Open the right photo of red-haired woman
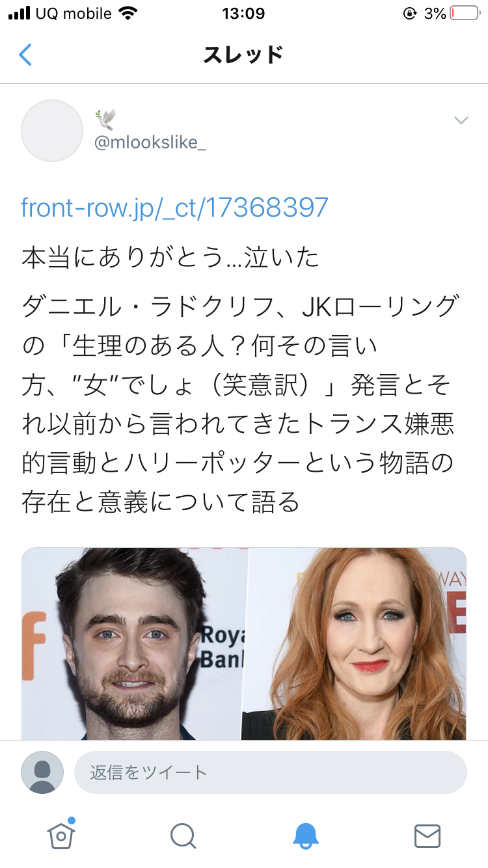This screenshot has height=868, width=488. click(355, 644)
